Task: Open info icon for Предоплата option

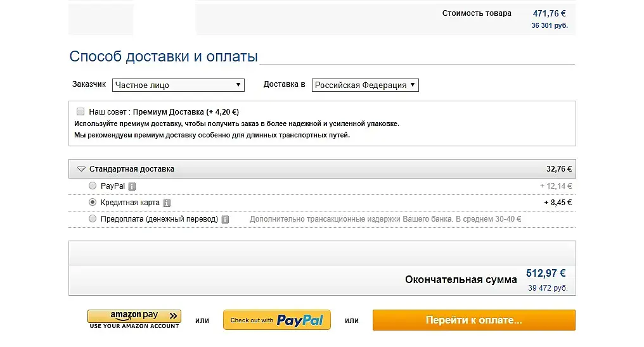Action: 225,220
